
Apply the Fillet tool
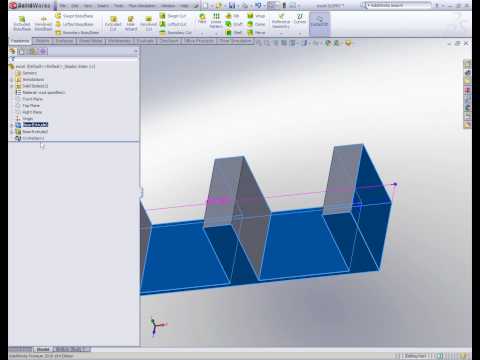(202, 19)
